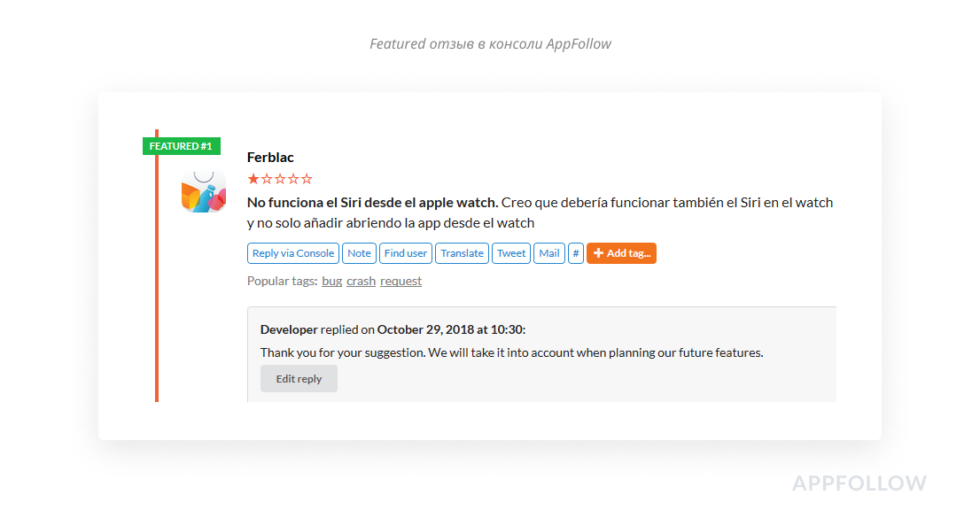Apply the popular tag 'crash'
The height and width of the screenshot is (526, 980).
361,281
